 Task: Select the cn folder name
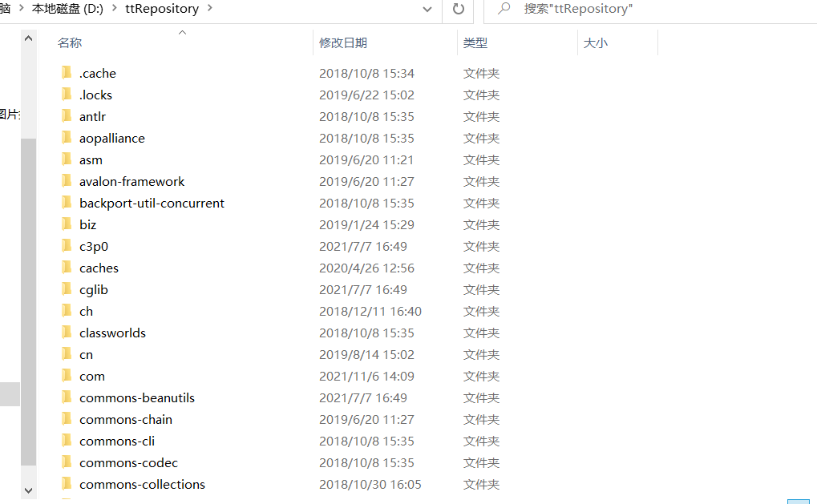pyautogui.click(x=86, y=355)
